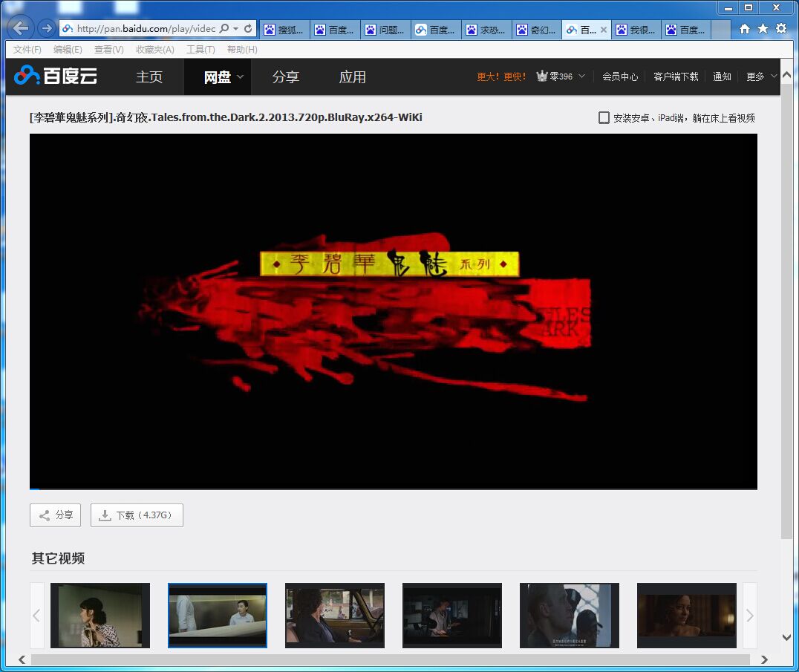Click the back navigation arrow
799x672 pixels.
tap(19, 27)
